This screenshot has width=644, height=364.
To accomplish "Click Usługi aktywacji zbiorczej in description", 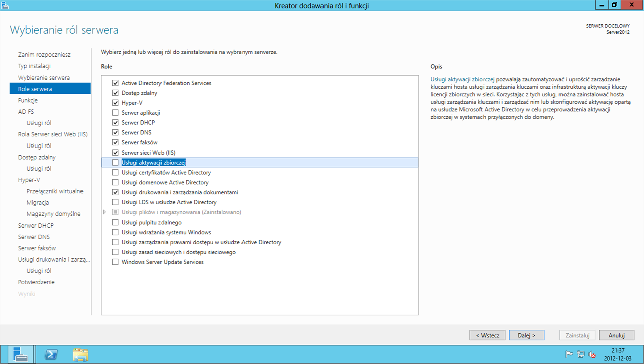I will pyautogui.click(x=462, y=79).
